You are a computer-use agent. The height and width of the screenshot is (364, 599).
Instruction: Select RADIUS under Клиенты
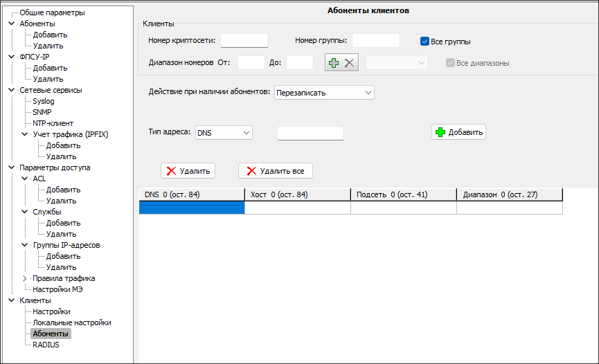pos(46,345)
